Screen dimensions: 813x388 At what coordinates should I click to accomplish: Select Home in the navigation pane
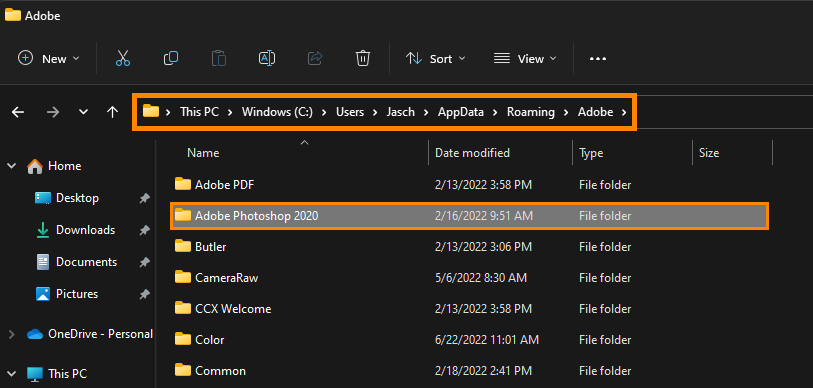click(x=64, y=166)
